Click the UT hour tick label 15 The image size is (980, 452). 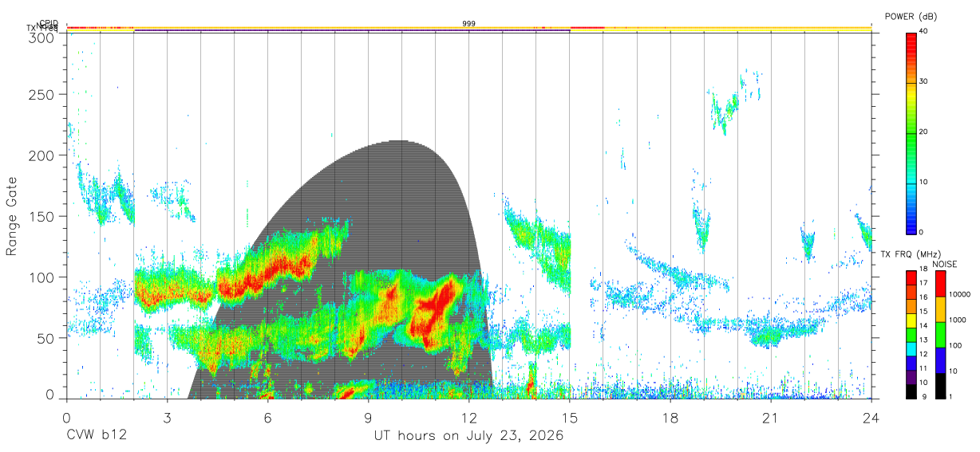tap(570, 418)
